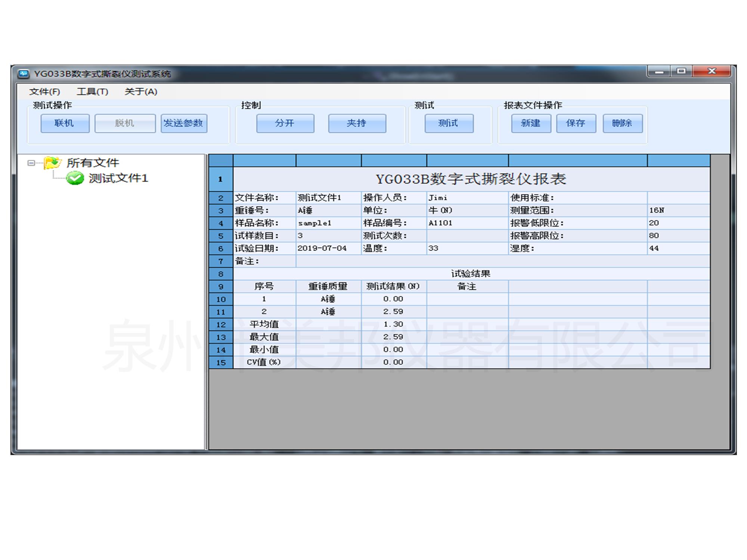Open the 工具(T) menu
Viewport: 747px width, 560px height.
[92, 91]
